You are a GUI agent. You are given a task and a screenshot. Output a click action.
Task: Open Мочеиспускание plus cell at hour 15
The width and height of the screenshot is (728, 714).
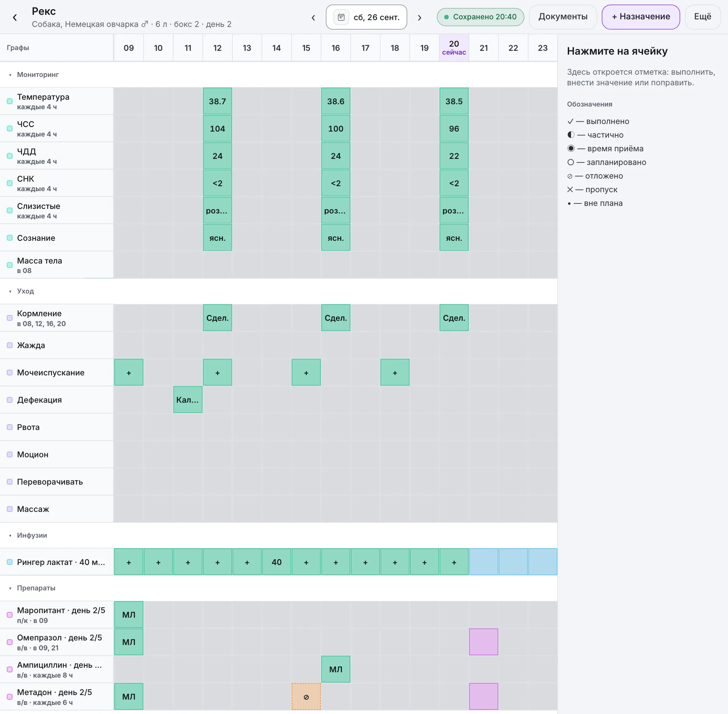tap(306, 372)
